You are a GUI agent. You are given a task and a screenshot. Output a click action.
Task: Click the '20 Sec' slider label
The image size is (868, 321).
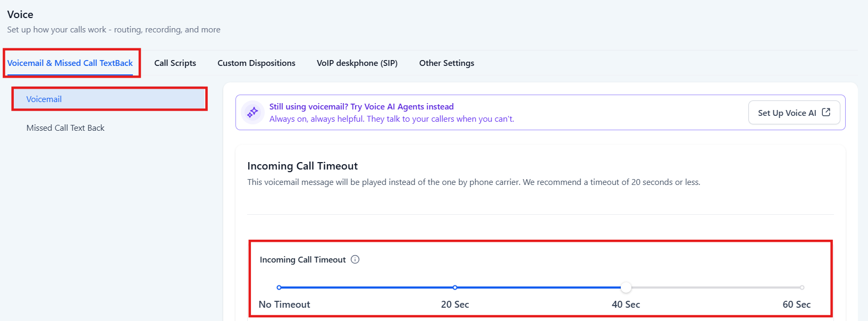point(455,305)
